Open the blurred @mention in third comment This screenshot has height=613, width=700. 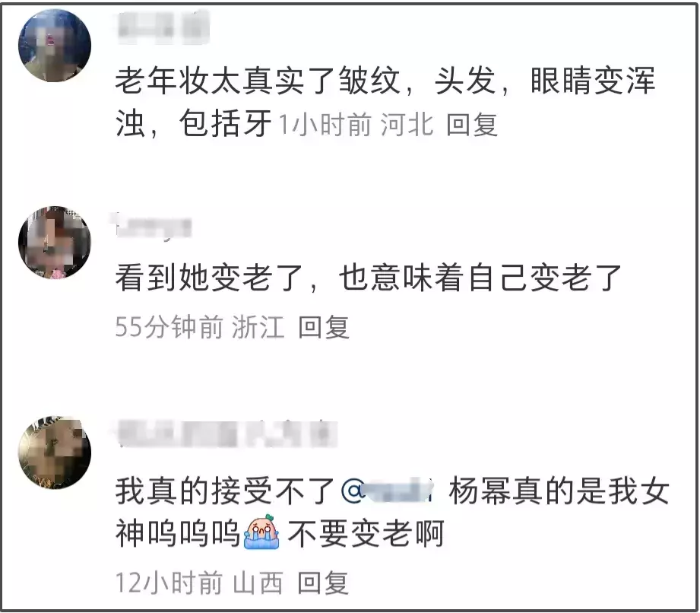point(387,491)
